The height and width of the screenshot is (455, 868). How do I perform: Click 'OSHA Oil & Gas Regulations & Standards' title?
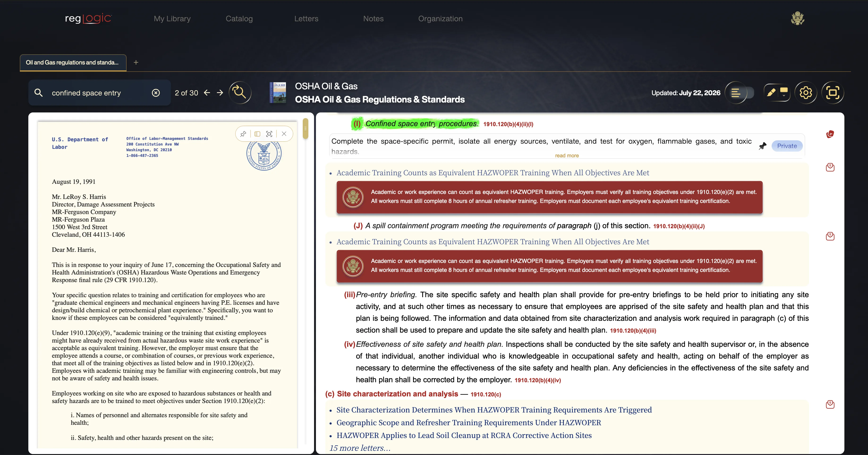(x=380, y=99)
